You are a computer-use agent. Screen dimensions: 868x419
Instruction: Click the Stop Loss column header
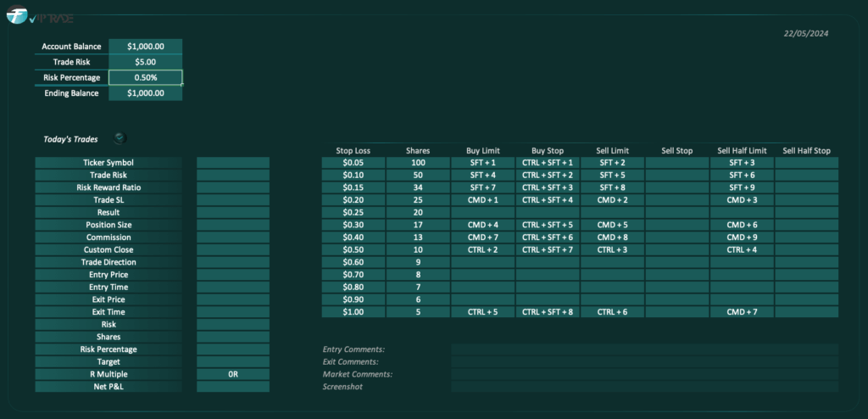pos(353,151)
